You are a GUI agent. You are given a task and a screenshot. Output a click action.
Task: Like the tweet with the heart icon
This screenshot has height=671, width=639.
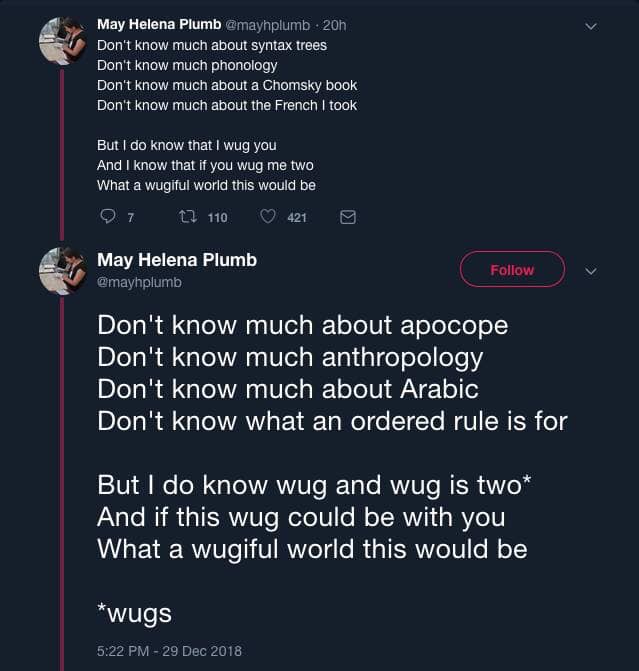click(267, 217)
